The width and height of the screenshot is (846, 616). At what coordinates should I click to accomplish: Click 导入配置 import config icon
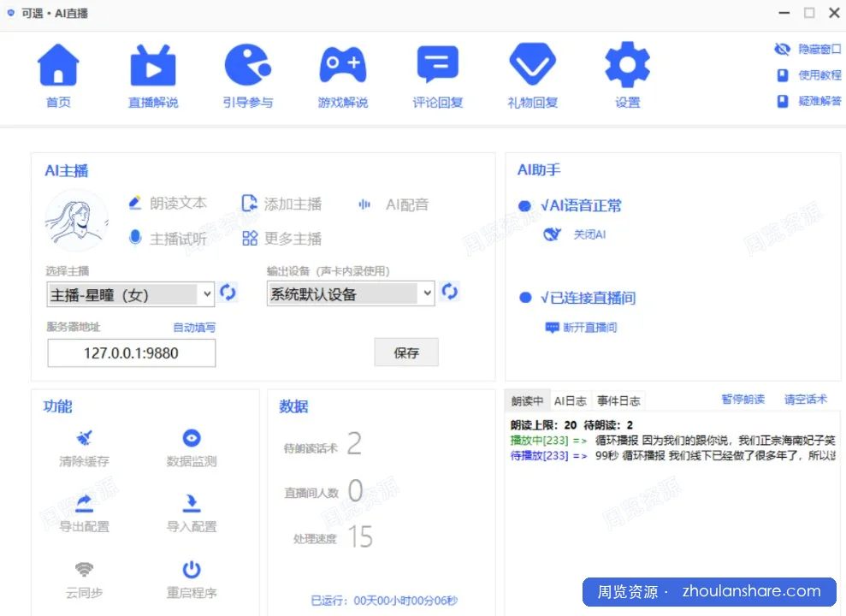click(x=192, y=503)
